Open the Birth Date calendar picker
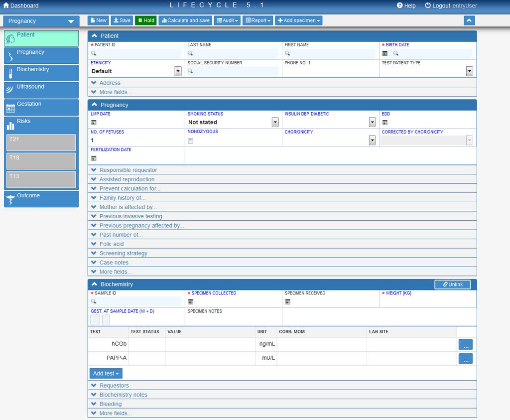This screenshot has height=420, width=510. point(385,53)
